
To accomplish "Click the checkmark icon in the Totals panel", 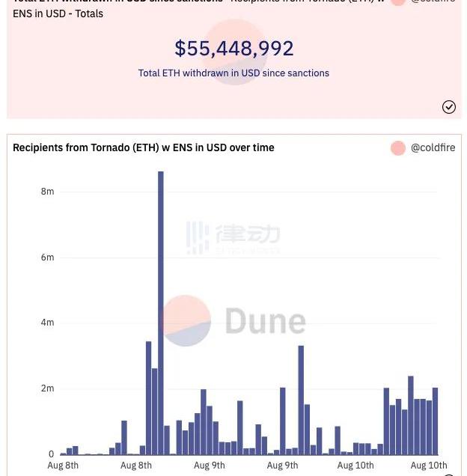I will 449,107.
